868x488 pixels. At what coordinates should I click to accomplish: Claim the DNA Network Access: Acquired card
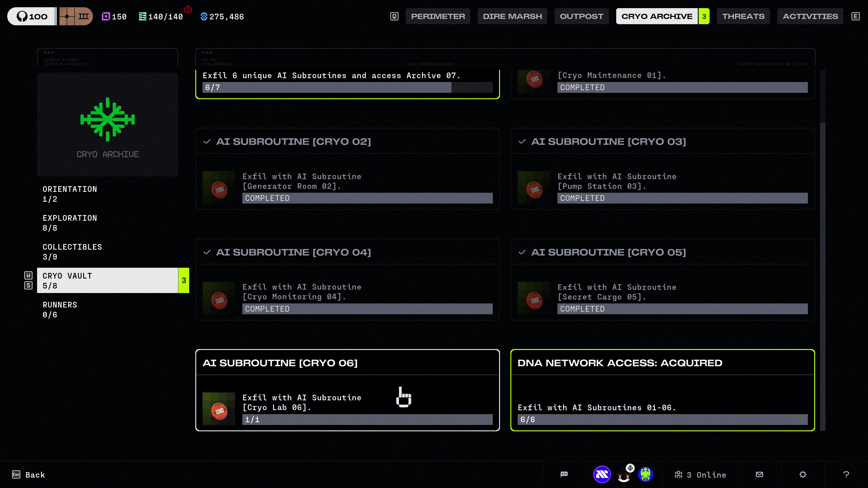pos(663,390)
